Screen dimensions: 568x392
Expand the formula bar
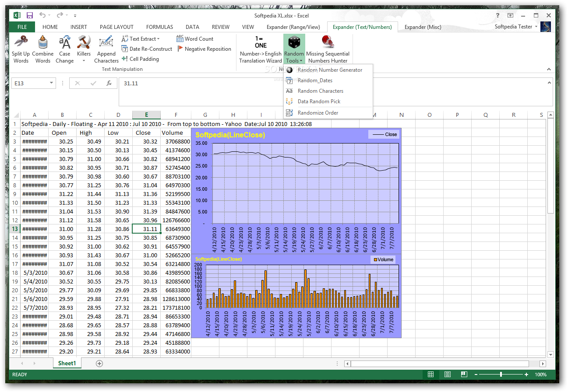click(x=548, y=82)
